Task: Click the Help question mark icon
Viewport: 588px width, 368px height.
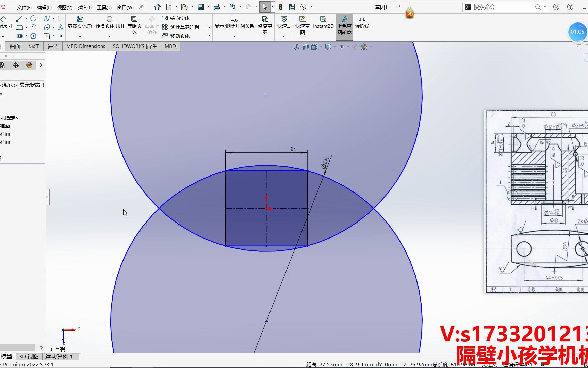Action: 570,7
